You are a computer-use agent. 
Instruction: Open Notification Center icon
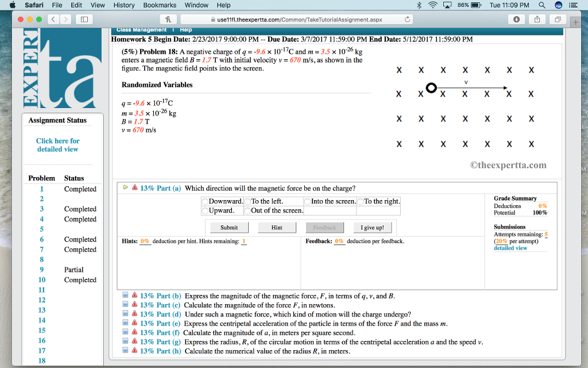(574, 5)
